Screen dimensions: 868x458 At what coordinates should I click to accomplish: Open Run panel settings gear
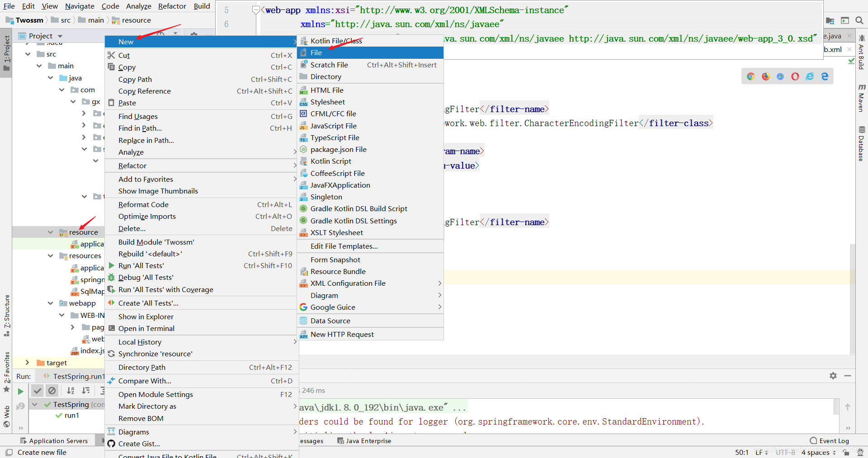(833, 376)
